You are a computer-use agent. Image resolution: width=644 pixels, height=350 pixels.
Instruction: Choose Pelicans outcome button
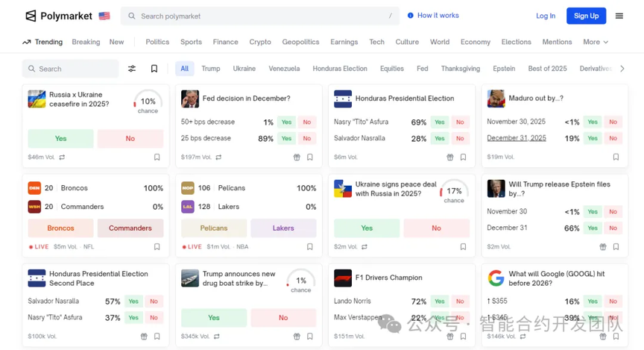click(214, 228)
